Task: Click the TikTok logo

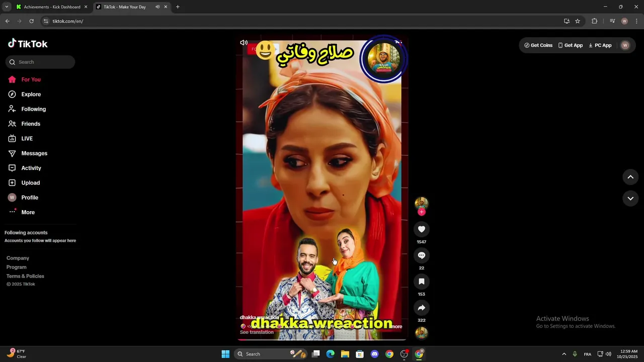Action: (28, 44)
